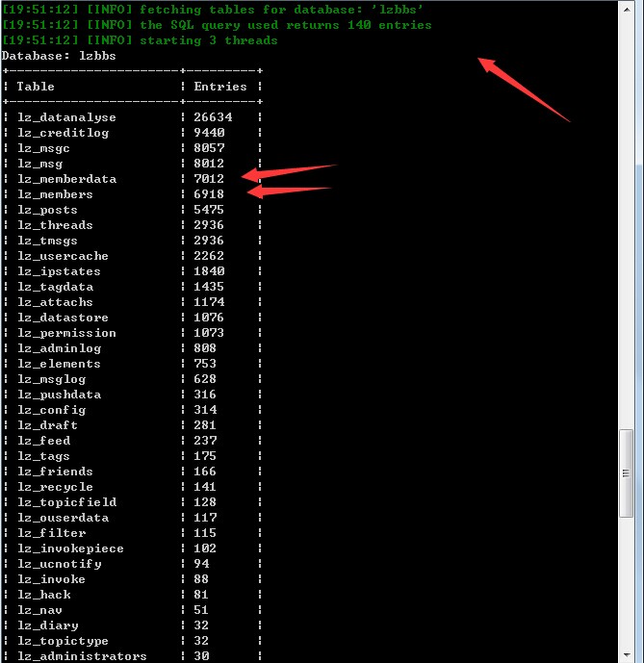Click the lz_ouserdata table name
This screenshot has width=644, height=663.
[63, 518]
